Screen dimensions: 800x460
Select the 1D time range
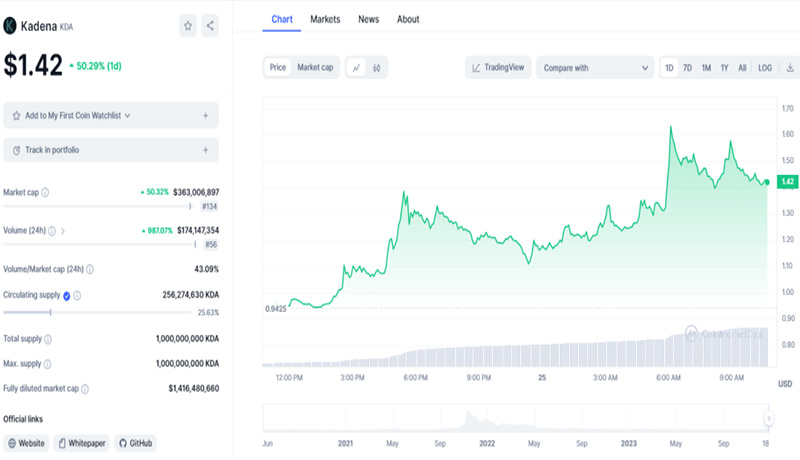pos(669,68)
